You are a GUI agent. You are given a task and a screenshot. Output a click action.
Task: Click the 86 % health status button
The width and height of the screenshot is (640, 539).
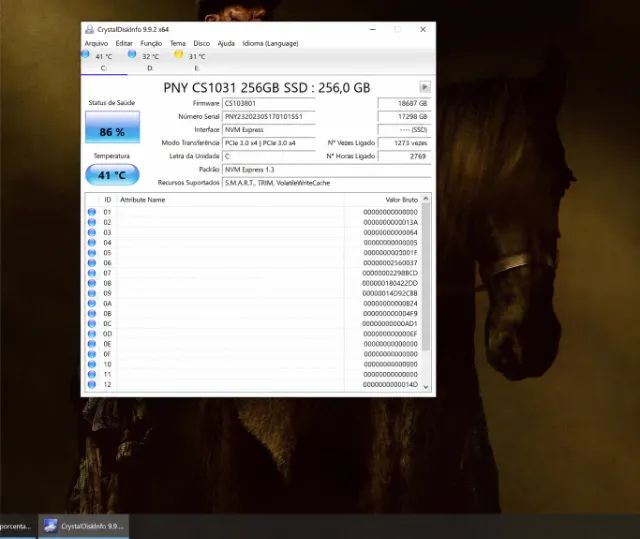point(112,127)
